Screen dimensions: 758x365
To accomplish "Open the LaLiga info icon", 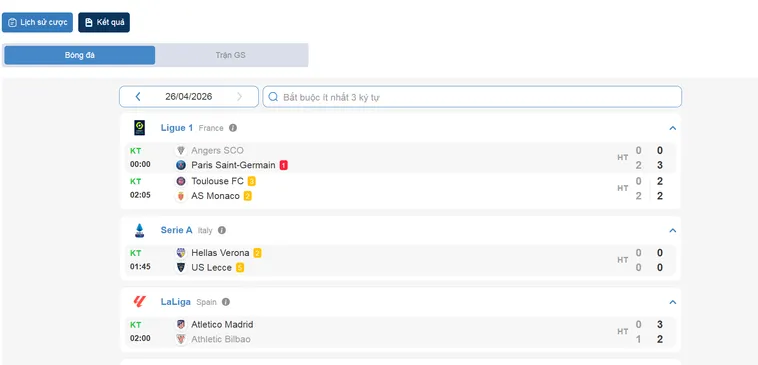I will pos(226,302).
